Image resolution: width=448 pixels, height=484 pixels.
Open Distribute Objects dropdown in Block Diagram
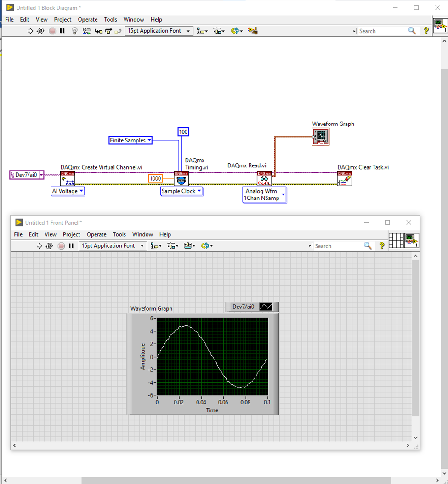click(x=219, y=31)
